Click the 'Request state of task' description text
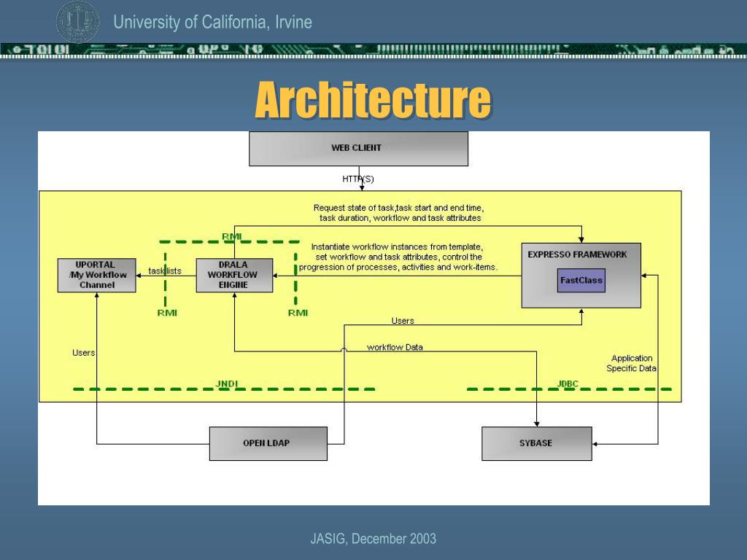 pos(399,213)
